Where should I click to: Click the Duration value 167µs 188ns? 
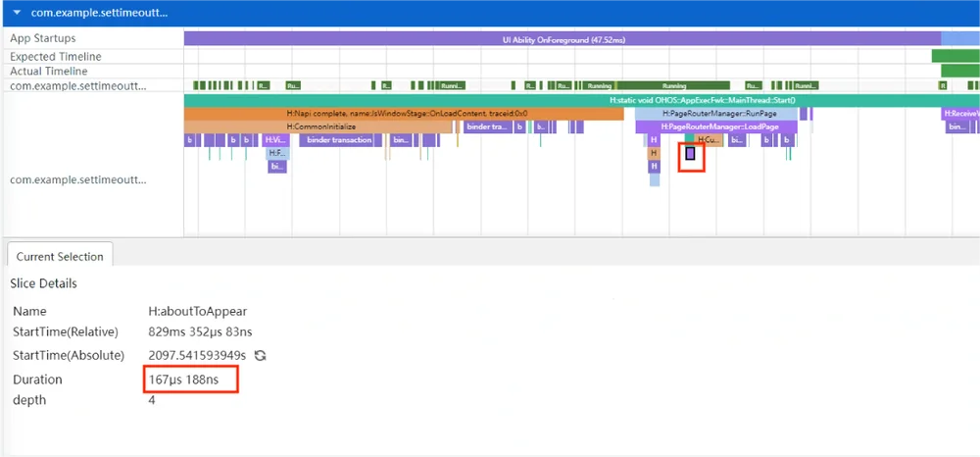183,379
